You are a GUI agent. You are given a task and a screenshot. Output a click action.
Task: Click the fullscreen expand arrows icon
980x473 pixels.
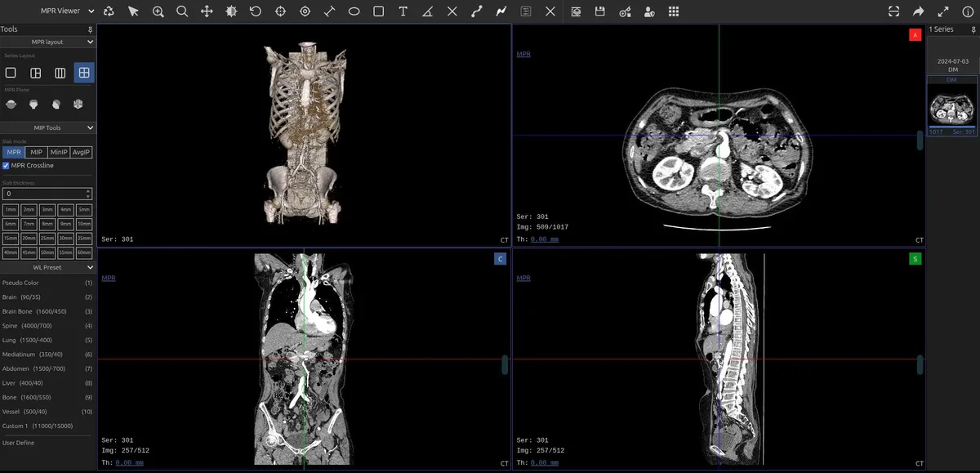click(943, 11)
